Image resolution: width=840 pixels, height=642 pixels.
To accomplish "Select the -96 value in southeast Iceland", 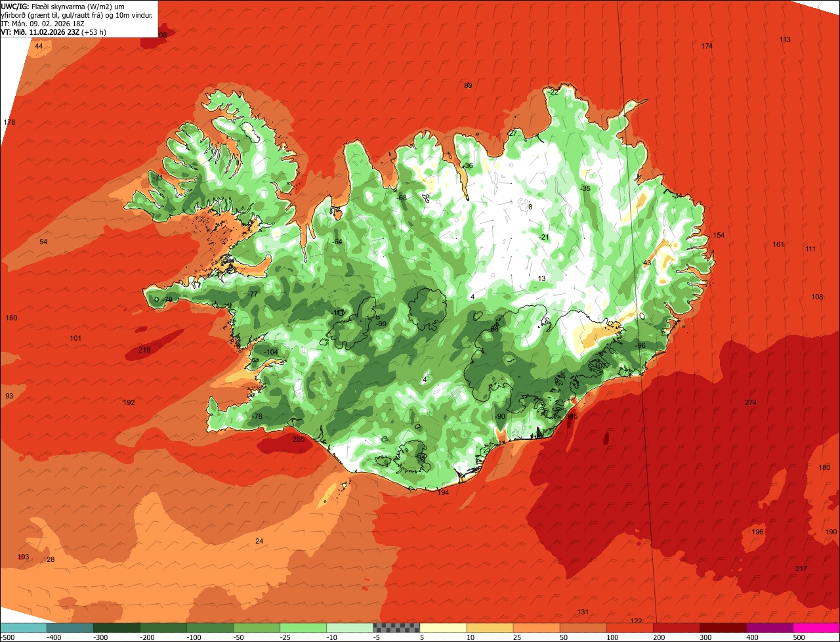I will coord(640,346).
